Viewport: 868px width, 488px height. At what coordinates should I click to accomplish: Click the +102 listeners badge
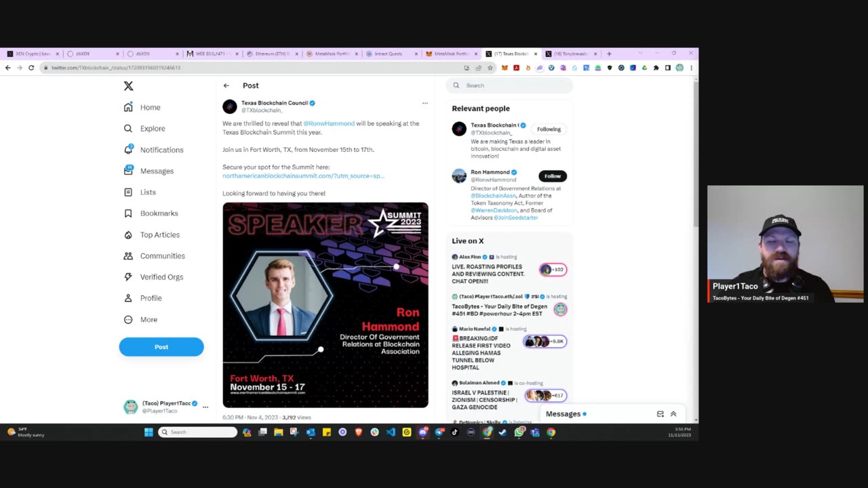click(x=553, y=270)
